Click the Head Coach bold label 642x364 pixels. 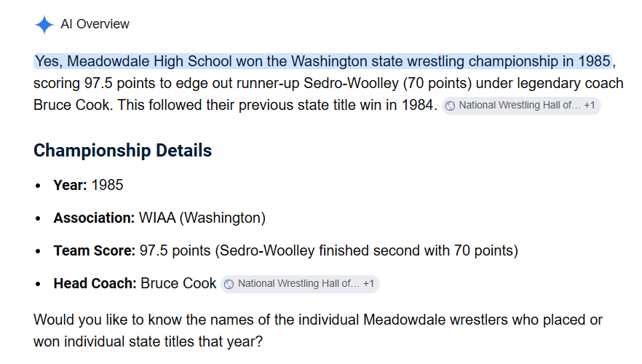95,283
